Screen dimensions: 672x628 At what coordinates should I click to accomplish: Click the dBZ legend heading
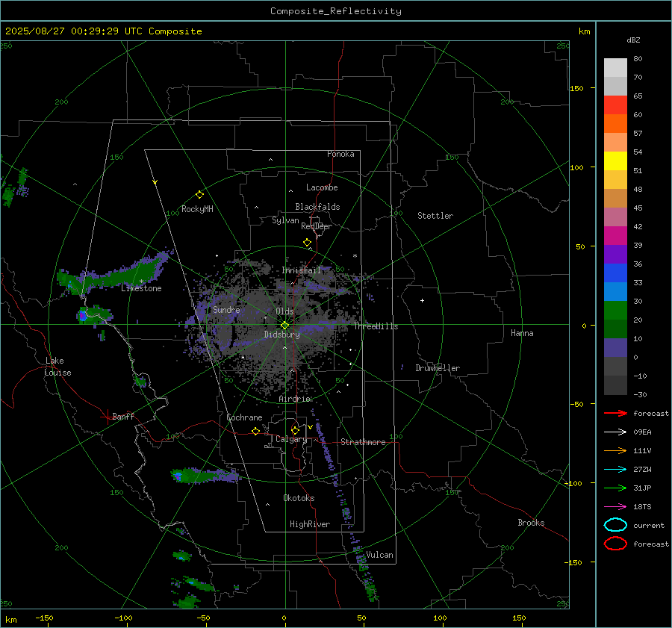(x=633, y=40)
